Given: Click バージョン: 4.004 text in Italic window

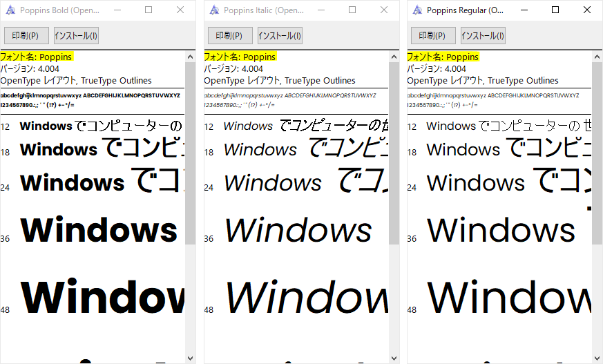Looking at the screenshot, I should (x=233, y=69).
